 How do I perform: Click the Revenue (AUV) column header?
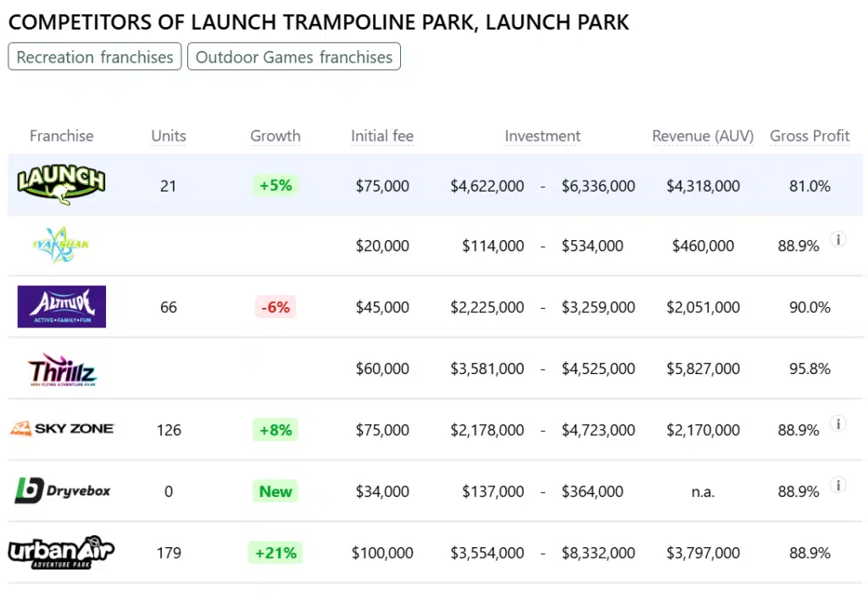(x=703, y=136)
